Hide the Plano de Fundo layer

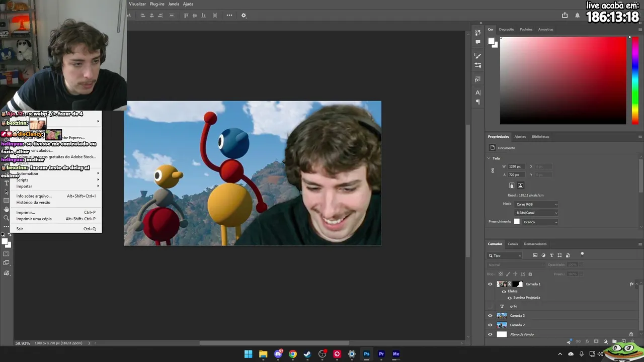(x=491, y=334)
